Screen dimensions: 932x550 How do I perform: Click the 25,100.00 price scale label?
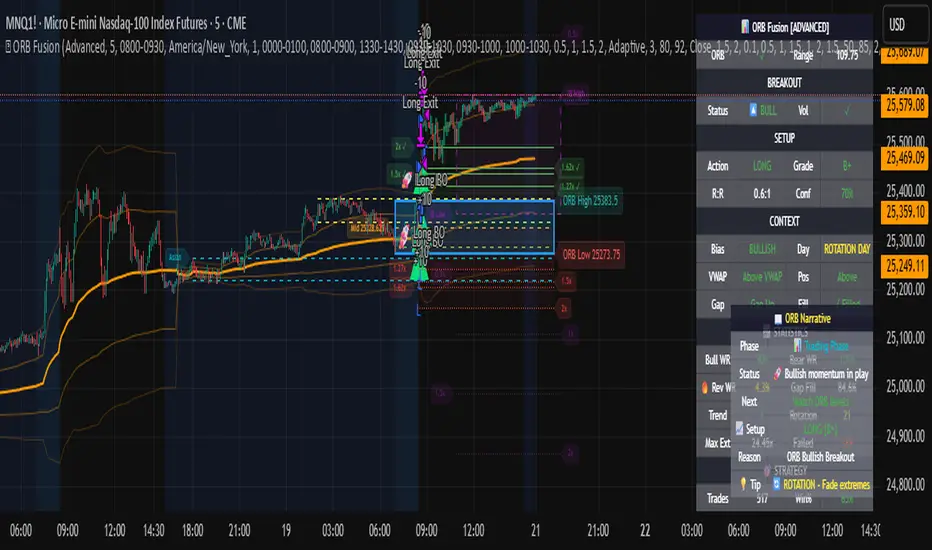905,338
